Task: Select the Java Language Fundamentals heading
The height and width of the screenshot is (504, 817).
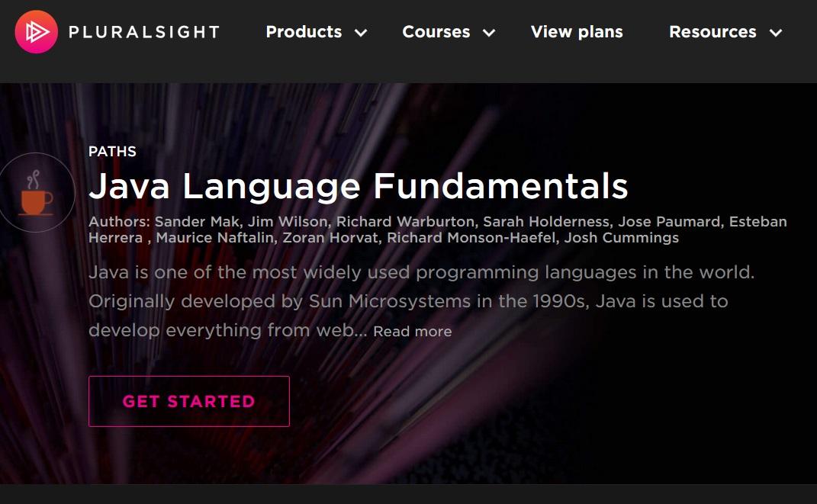Action: click(x=359, y=186)
